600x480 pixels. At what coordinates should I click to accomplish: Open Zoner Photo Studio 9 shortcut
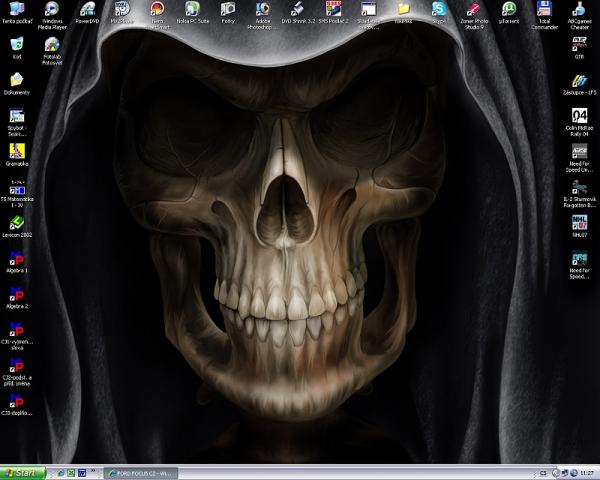pos(474,10)
